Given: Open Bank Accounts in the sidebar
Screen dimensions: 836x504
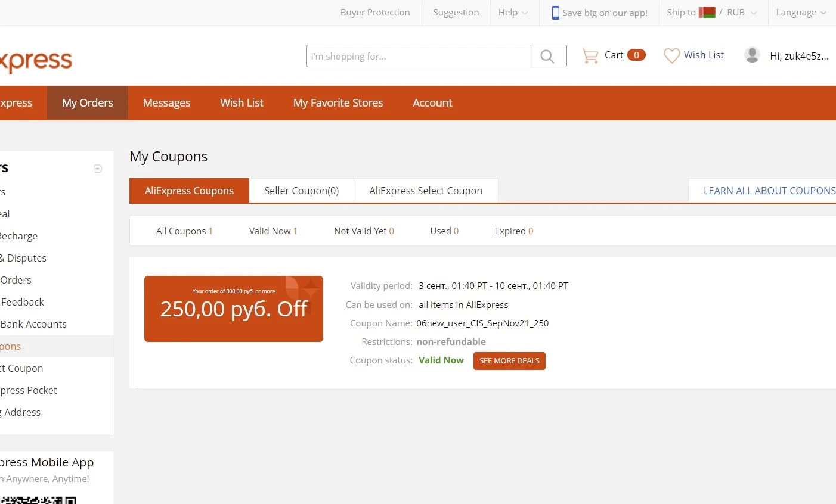Looking at the screenshot, I should pyautogui.click(x=33, y=324).
